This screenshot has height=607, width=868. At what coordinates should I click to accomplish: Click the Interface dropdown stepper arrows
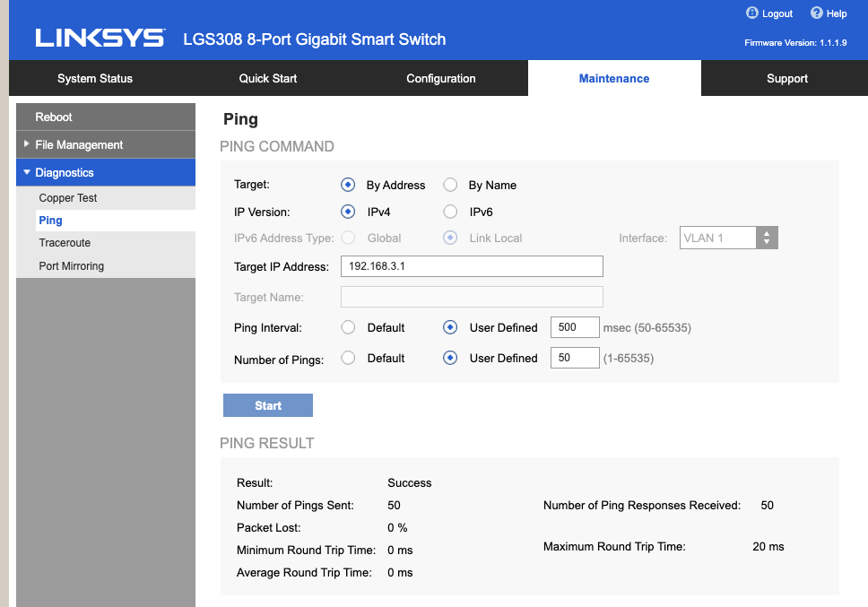[x=767, y=238]
